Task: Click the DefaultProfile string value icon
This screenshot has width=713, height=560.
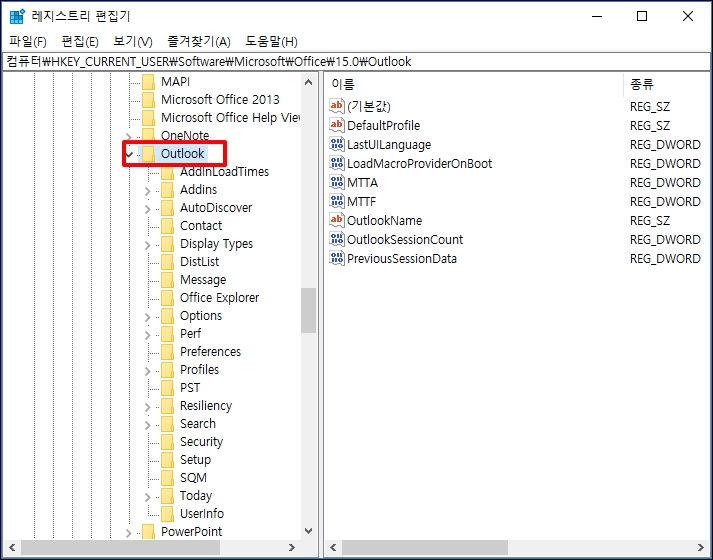Action: click(337, 125)
